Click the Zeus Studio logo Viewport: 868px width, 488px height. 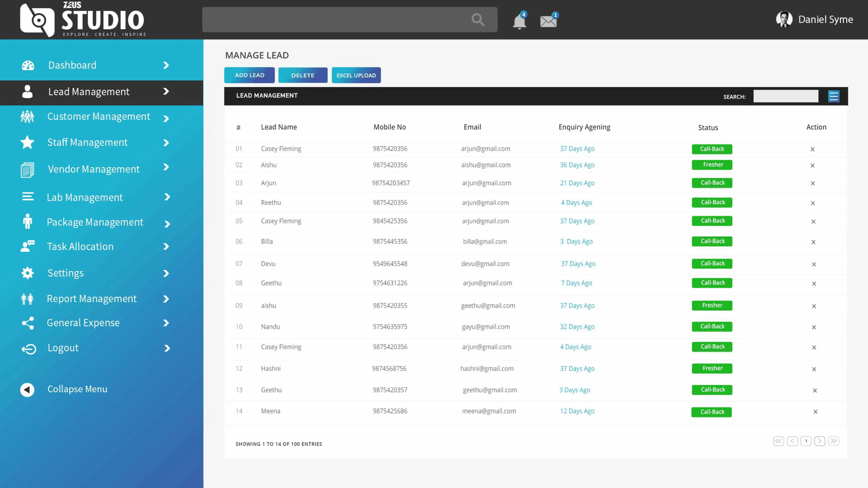coord(83,19)
